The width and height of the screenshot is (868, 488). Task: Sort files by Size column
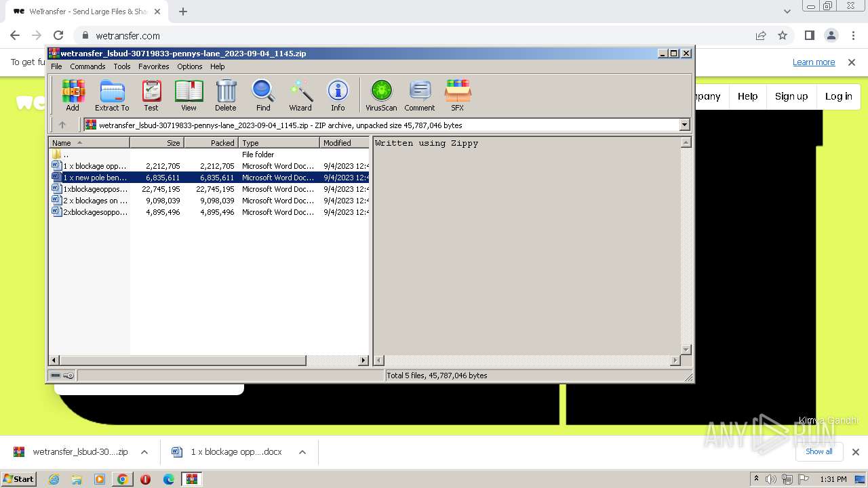click(x=157, y=143)
